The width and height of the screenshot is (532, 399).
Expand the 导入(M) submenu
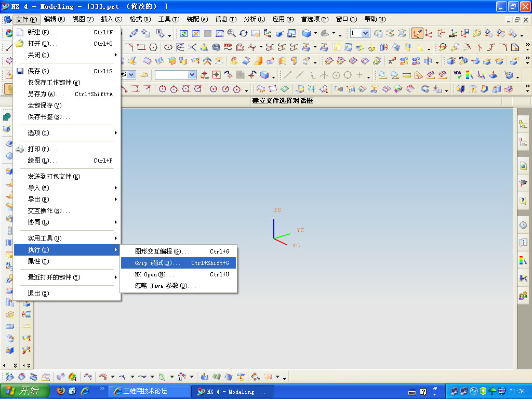[x=67, y=188]
